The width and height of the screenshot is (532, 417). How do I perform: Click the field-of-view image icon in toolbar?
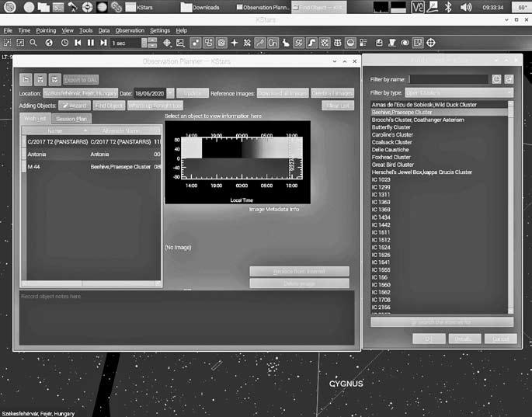180,43
